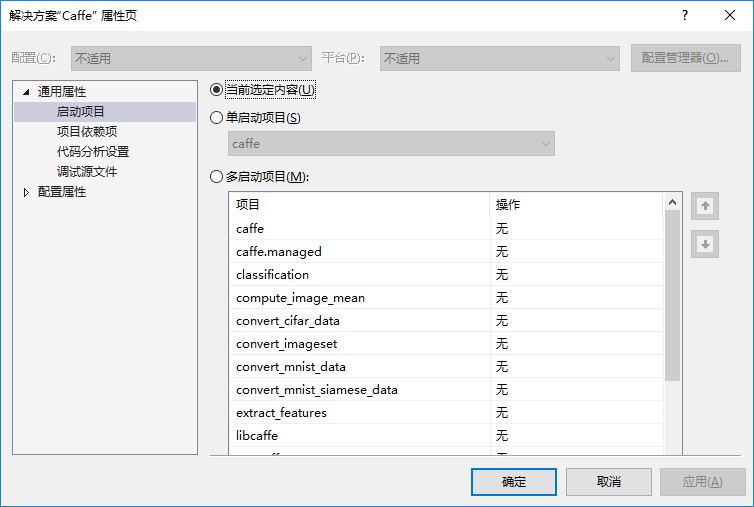
Task: Click the 配置管理器 button
Action: pyautogui.click(x=686, y=59)
